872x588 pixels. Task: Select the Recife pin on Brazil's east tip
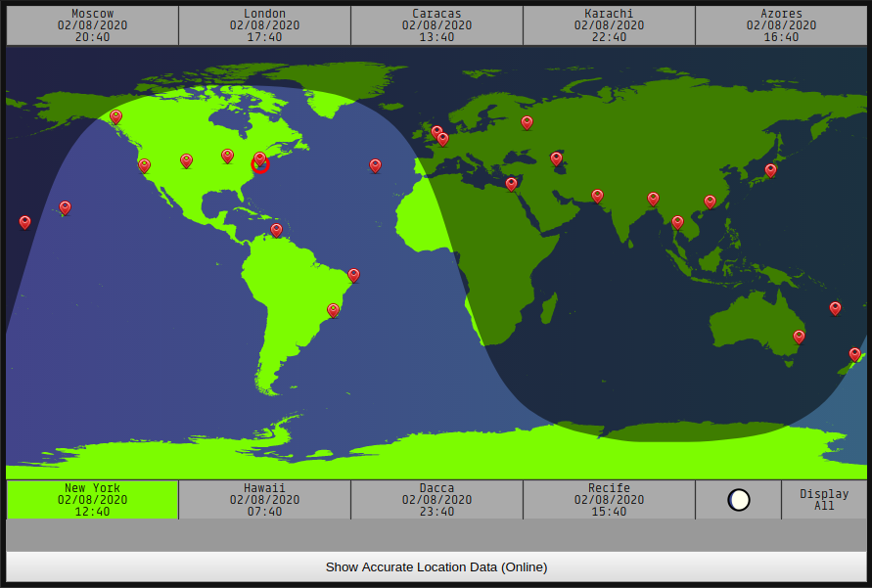click(x=353, y=275)
